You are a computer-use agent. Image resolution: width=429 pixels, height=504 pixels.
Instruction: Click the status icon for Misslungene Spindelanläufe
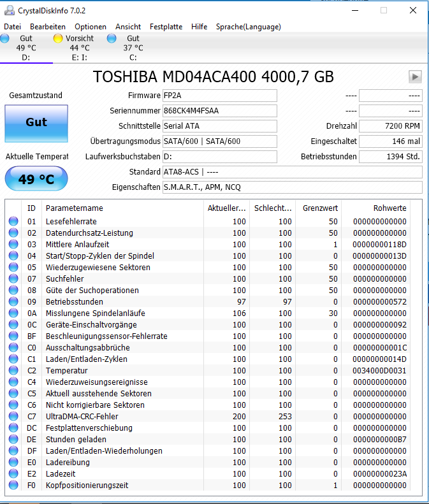tap(13, 313)
